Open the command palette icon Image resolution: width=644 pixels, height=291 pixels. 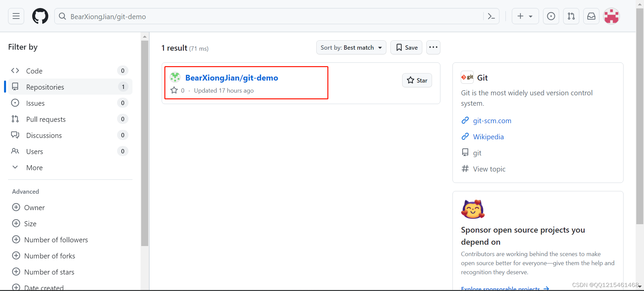pyautogui.click(x=491, y=16)
